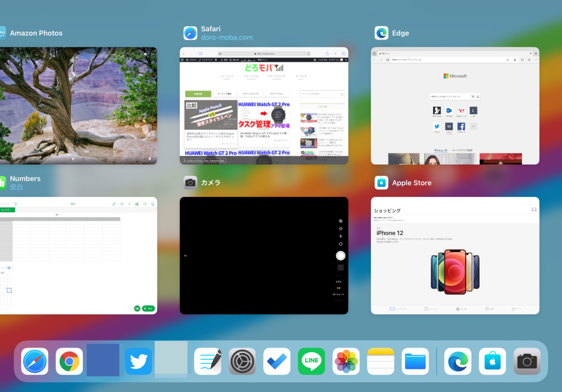Click the iPhone 12 heading in Apple Store card

[x=390, y=233]
